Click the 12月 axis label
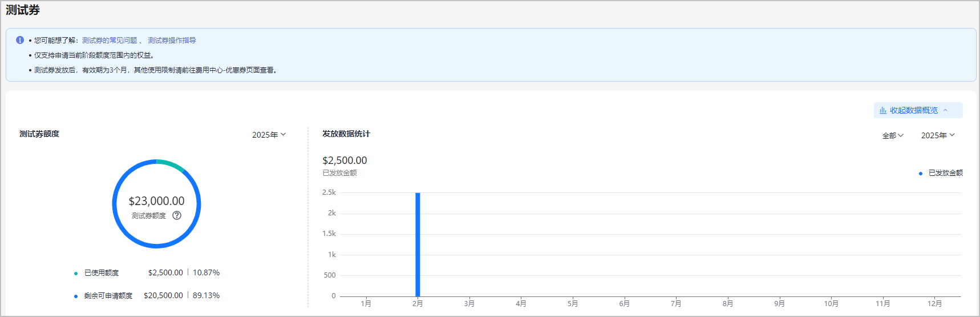Screen dimensions: 980x317 click(934, 303)
